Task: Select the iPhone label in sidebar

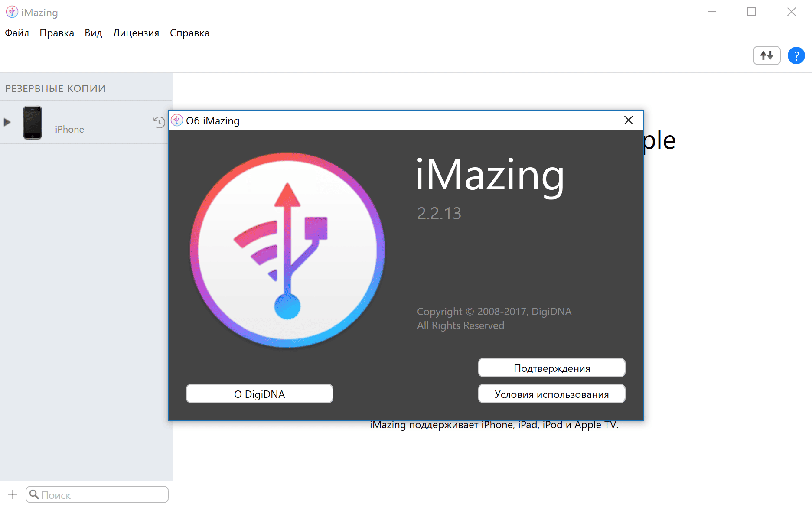Action: (69, 129)
